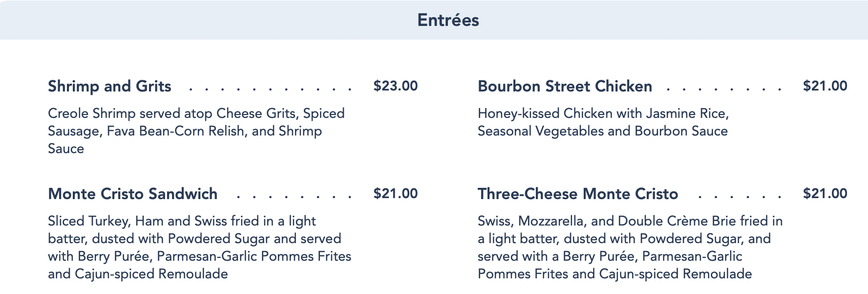Image resolution: width=868 pixels, height=294 pixels.
Task: Select the Shrimp and Grits title
Action: [x=109, y=86]
